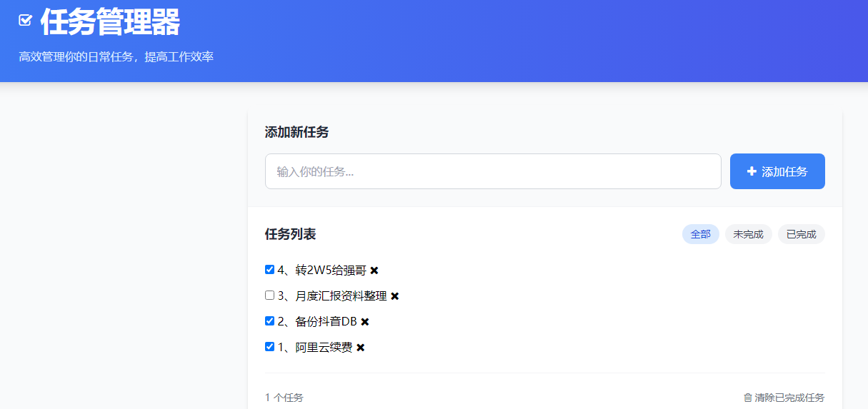The image size is (868, 409).
Task: Click the 任务列表 heading
Action: pyautogui.click(x=291, y=234)
